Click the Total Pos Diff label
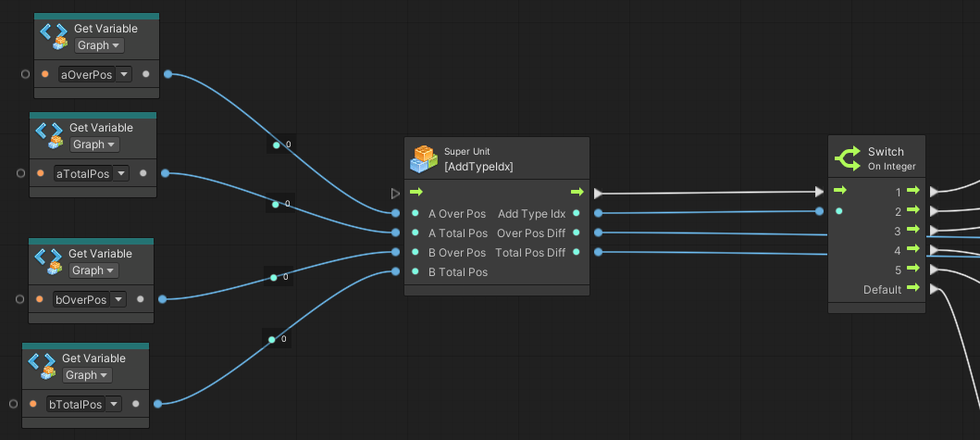 (x=530, y=252)
